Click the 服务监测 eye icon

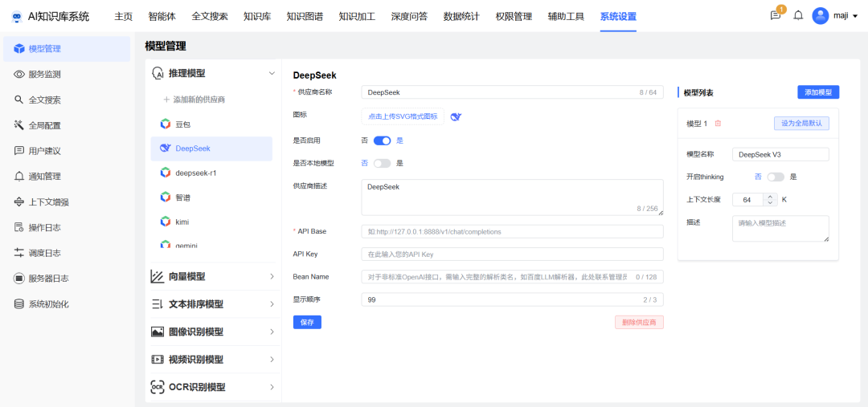pyautogui.click(x=19, y=74)
